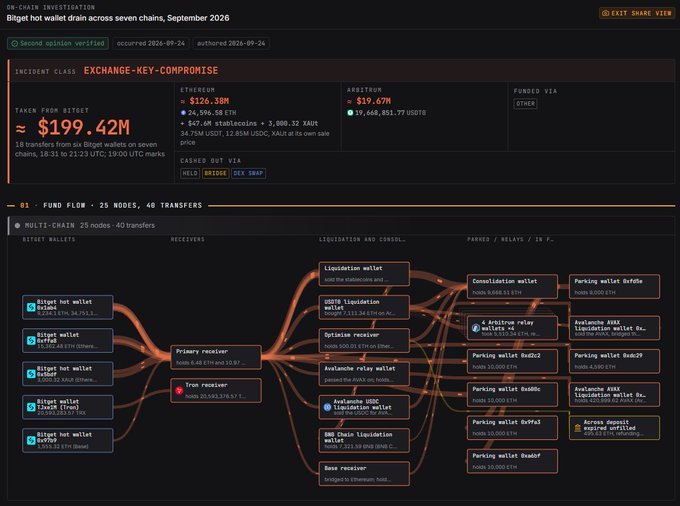Select the Parking wallet 0xa6bf node
The height and width of the screenshot is (506, 680).
[513, 461]
